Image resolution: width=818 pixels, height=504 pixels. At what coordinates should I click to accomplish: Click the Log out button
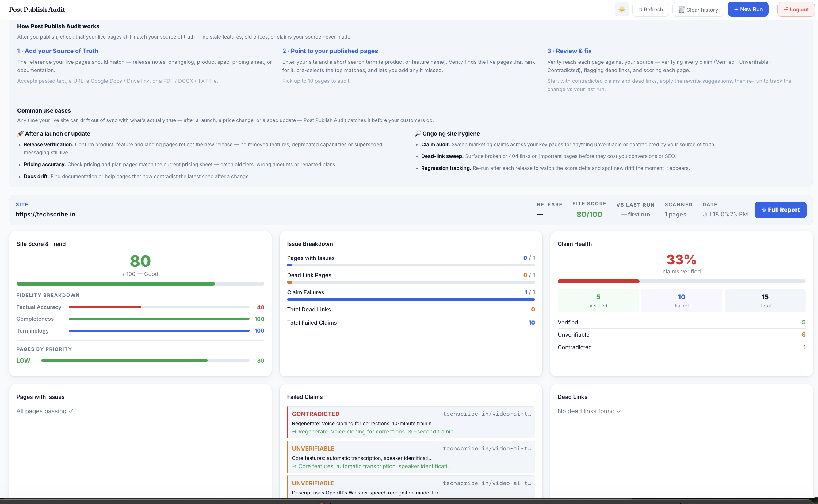click(796, 9)
